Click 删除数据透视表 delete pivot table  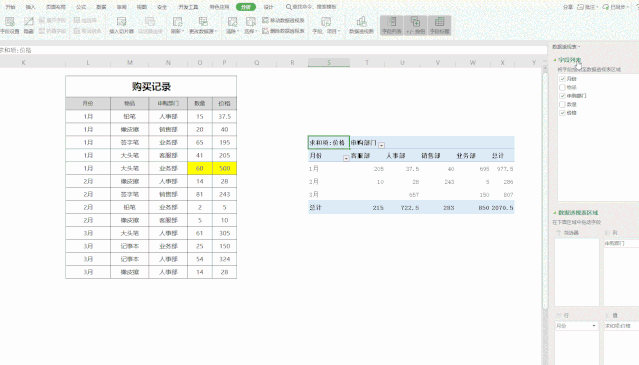click(284, 31)
